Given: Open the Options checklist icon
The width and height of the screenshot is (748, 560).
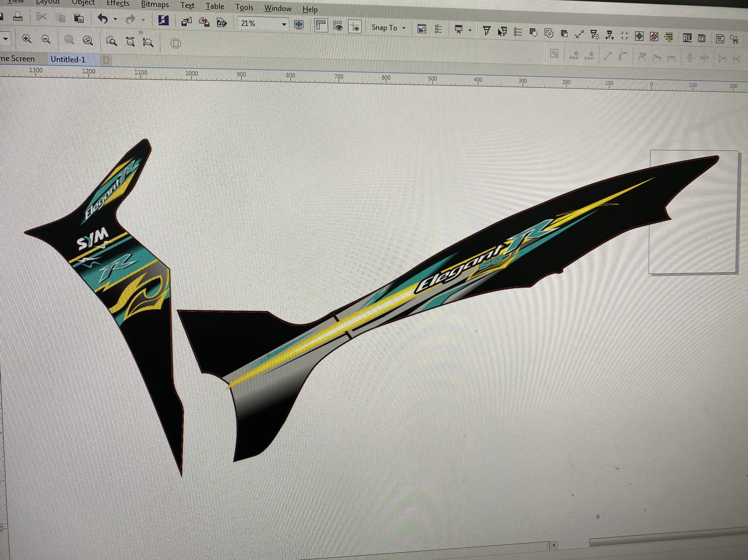Looking at the screenshot, I should point(438,29).
